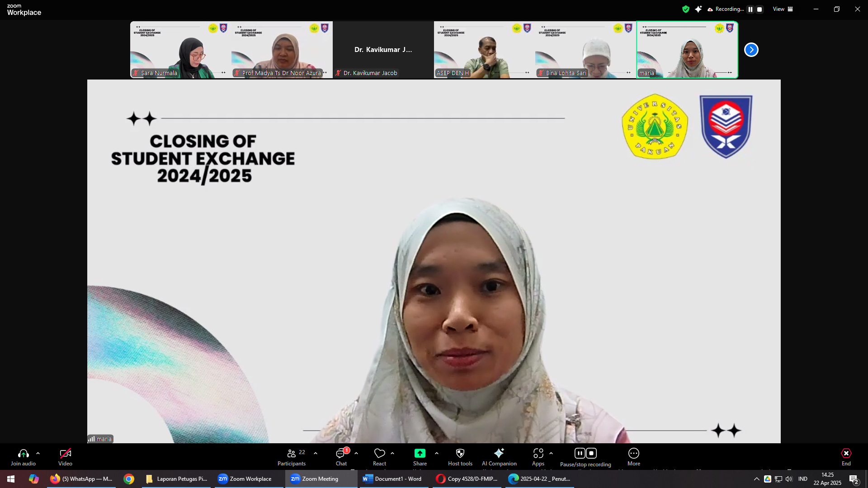This screenshot has width=868, height=488.
Task: Expand the Apps options caret
Action: coord(551,453)
